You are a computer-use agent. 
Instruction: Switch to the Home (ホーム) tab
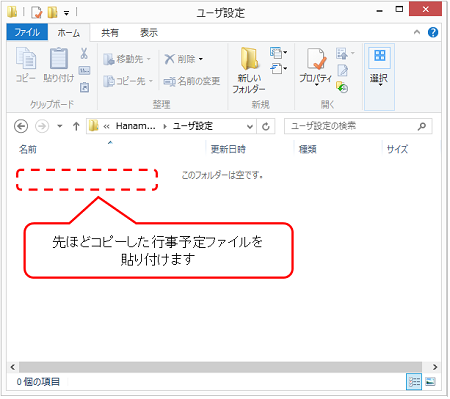click(69, 33)
